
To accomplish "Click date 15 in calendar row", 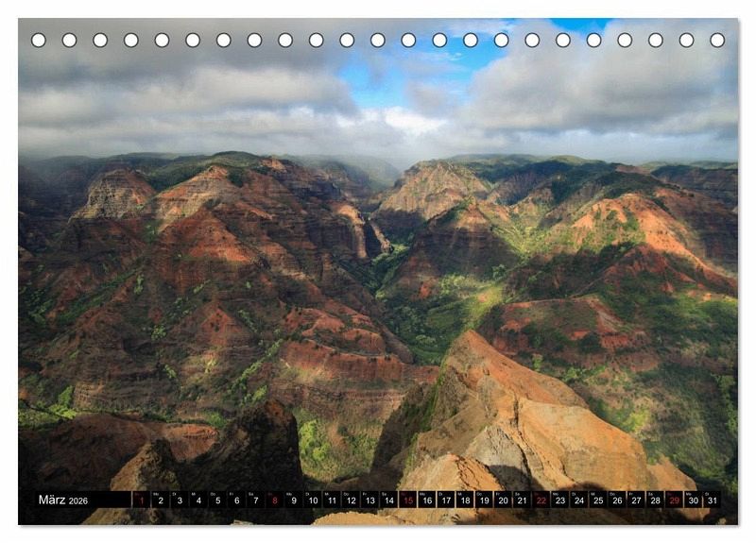I will click(407, 500).
